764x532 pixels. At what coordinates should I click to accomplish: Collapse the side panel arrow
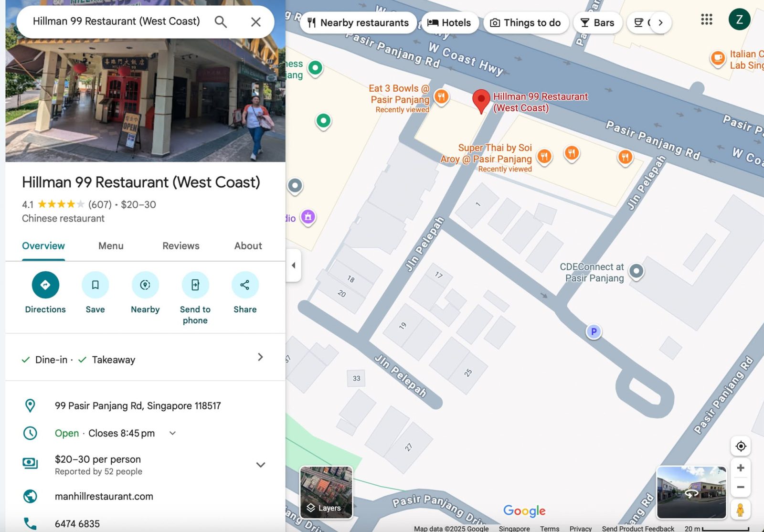click(294, 265)
